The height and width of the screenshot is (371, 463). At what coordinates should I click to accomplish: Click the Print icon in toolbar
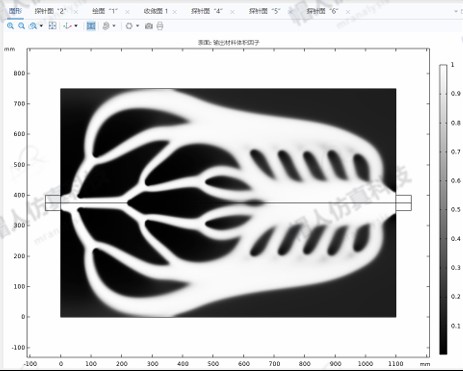click(x=160, y=26)
